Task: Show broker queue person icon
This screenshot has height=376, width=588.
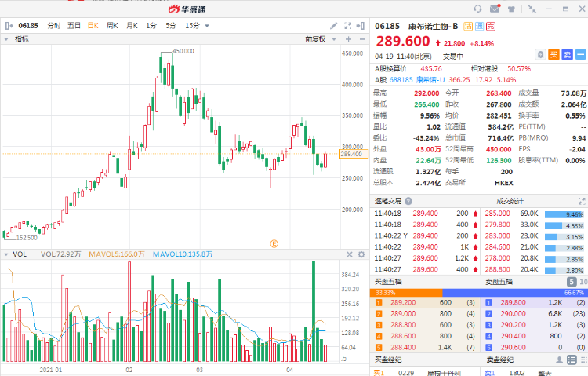Action: tap(559, 360)
